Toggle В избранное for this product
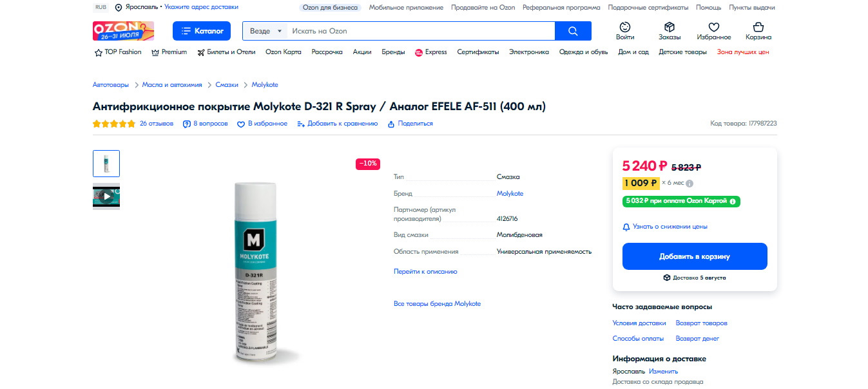Viewport: 868px width, 389px height. (262, 124)
